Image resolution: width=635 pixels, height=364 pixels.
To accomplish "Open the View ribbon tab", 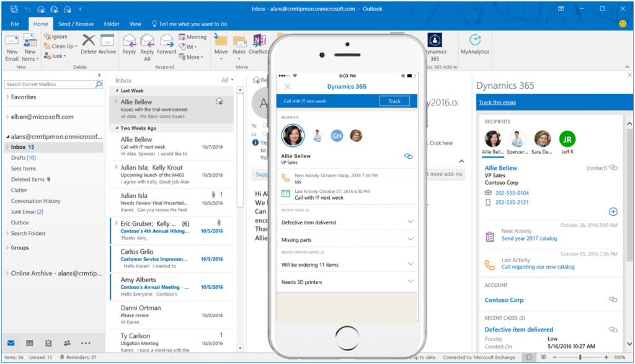I will (135, 24).
